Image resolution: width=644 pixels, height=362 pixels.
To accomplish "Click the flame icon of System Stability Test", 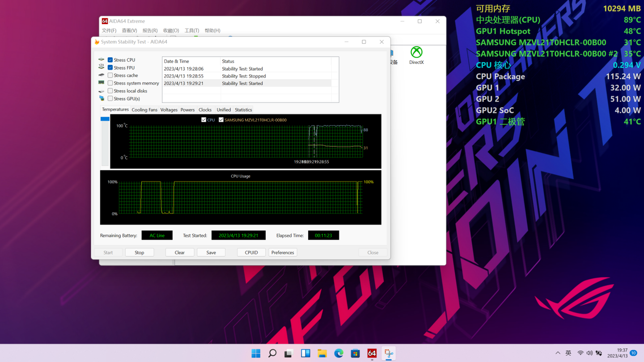I will [97, 42].
